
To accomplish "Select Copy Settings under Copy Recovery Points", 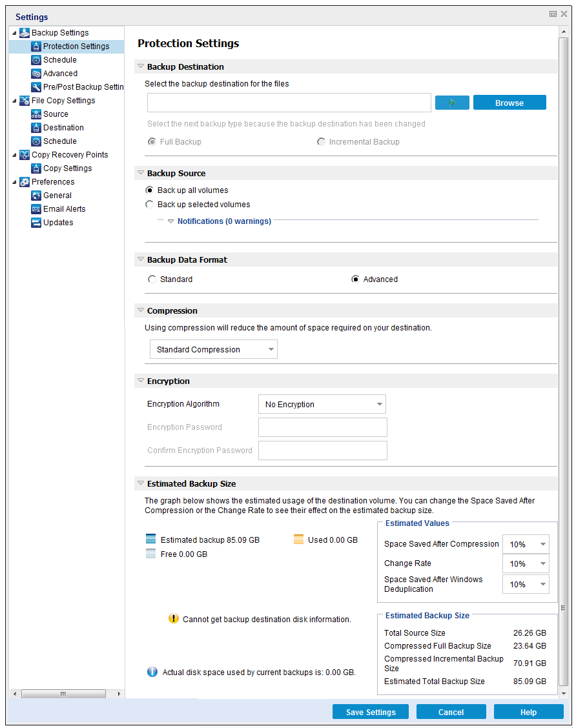I will tap(37, 168).
